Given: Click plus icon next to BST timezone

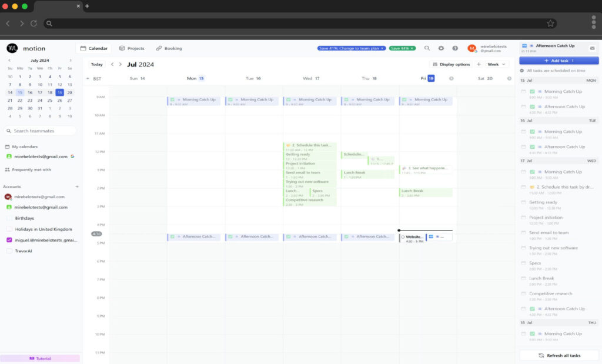Looking at the screenshot, I should pyautogui.click(x=88, y=78).
